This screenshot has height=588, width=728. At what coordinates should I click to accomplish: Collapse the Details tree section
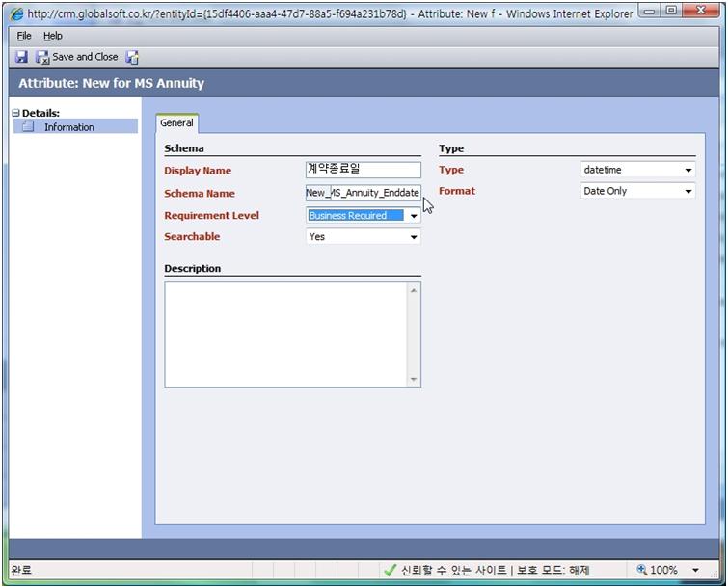tap(16, 113)
